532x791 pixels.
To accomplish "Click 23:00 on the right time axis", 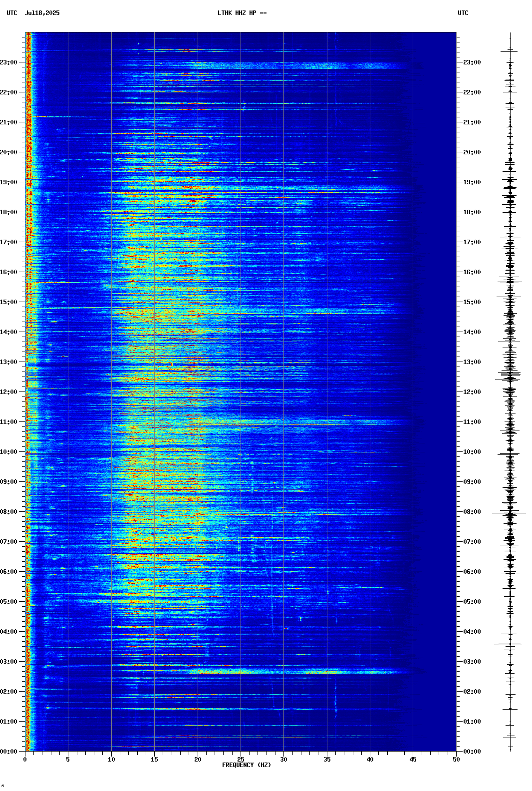I will coord(472,62).
